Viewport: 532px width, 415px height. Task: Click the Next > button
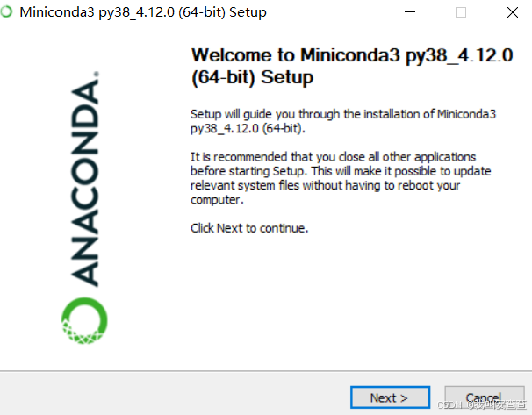tap(390, 397)
